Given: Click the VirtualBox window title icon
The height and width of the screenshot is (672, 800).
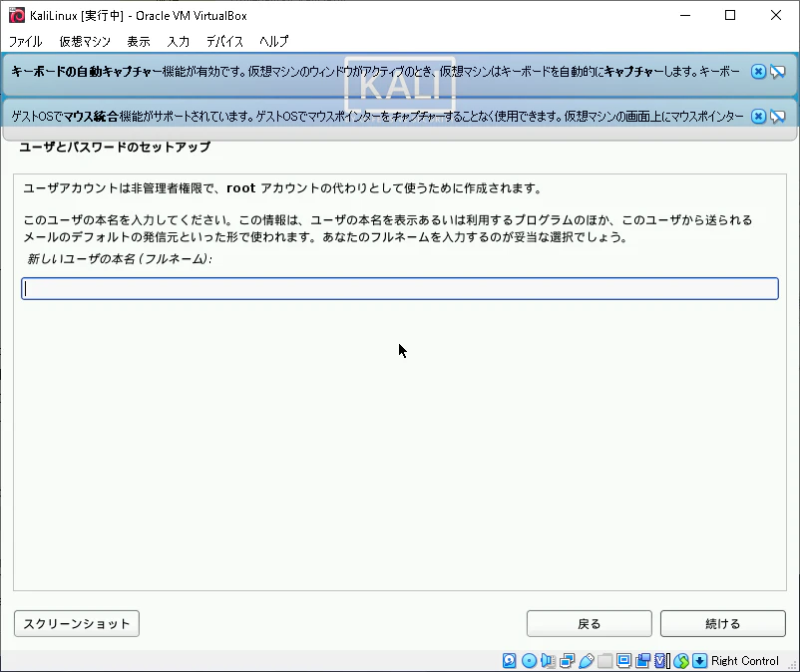Looking at the screenshot, I should pyautogui.click(x=16, y=15).
